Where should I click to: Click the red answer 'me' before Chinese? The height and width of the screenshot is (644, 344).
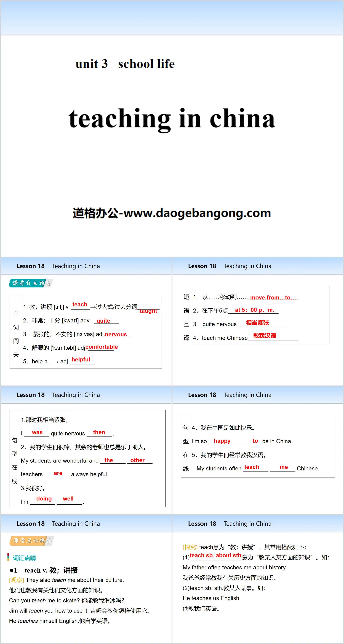[x=284, y=467]
